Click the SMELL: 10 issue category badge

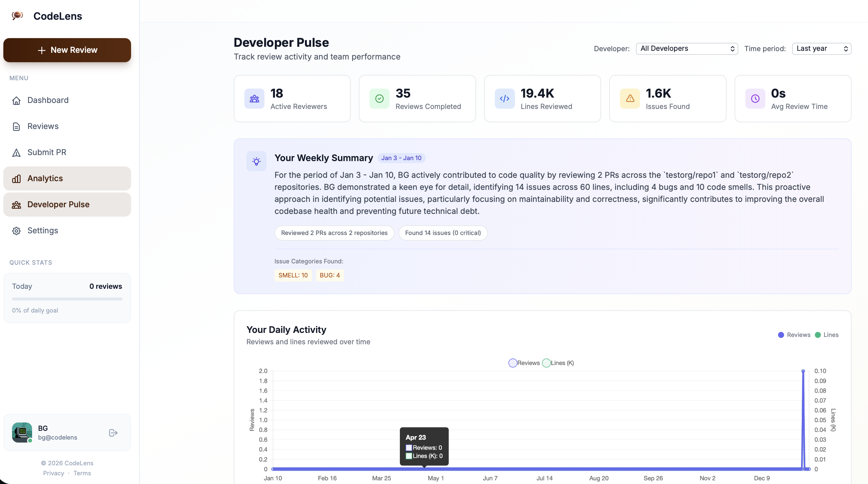pyautogui.click(x=293, y=275)
